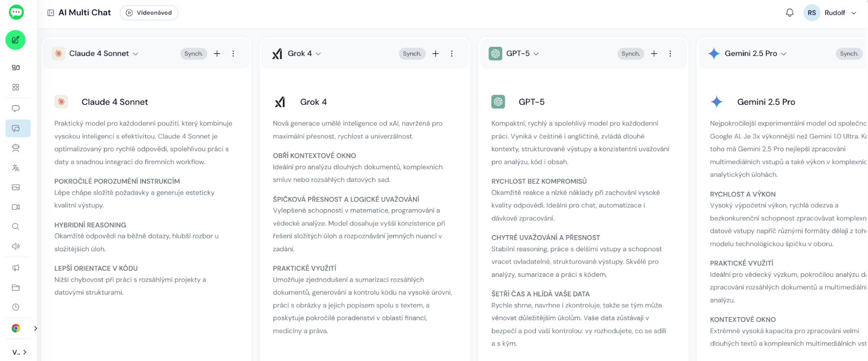Image resolution: width=868 pixels, height=361 pixels.
Task: Click 'POKROČILÉ POROZUMĚNÍ INSTRUKCÍM' heading
Action: click(x=117, y=181)
